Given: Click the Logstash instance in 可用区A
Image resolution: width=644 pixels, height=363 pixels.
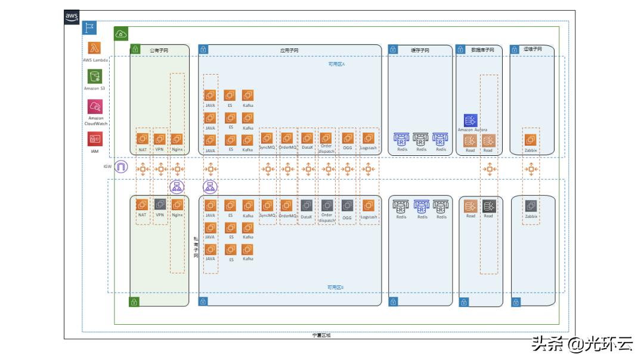Looking at the screenshot, I should pos(369,138).
